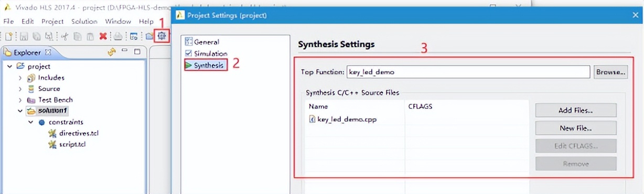Open the File menu

[8, 21]
